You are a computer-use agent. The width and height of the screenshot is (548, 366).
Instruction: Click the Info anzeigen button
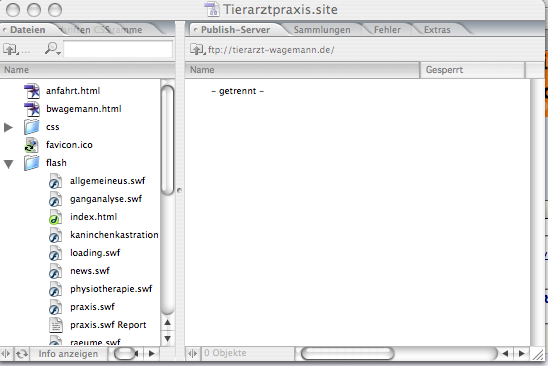click(x=68, y=354)
